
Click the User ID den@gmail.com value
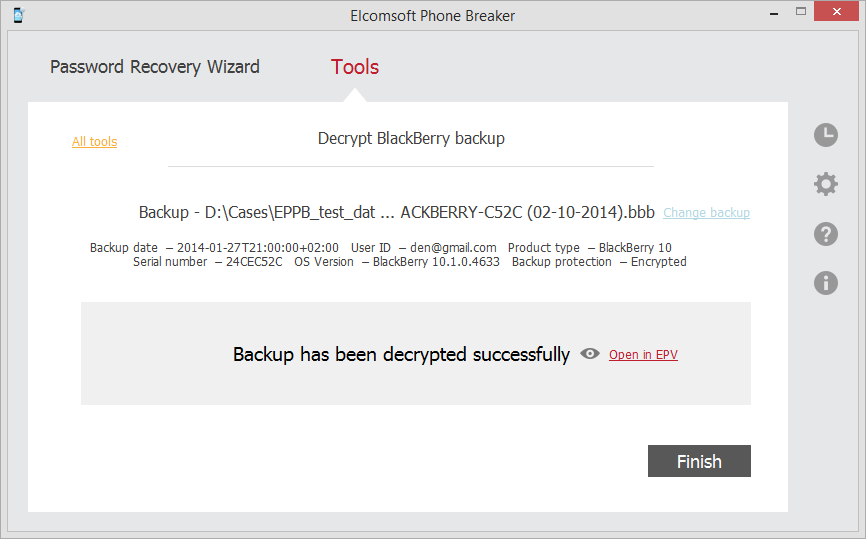tap(453, 247)
